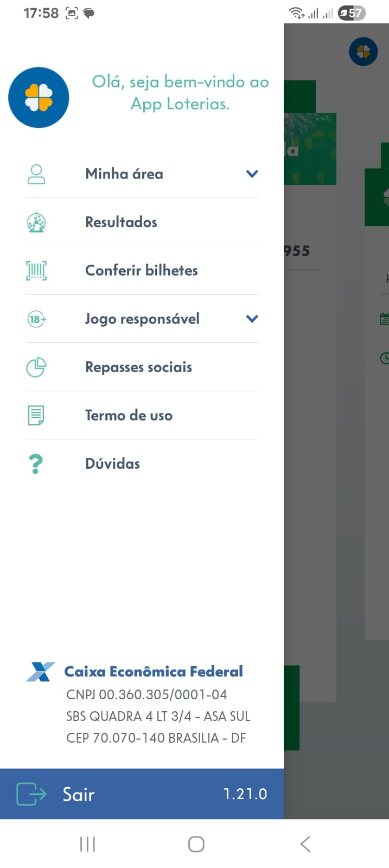Screen dimensions: 389x868
Task: Tap the barcode icon next to Conferir bilhetes
Action: click(36, 270)
